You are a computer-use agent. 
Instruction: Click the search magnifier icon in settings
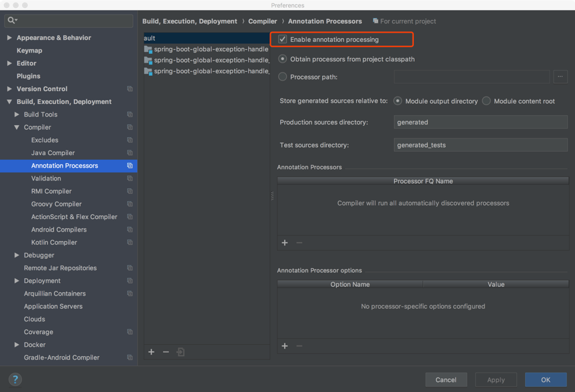click(x=12, y=21)
